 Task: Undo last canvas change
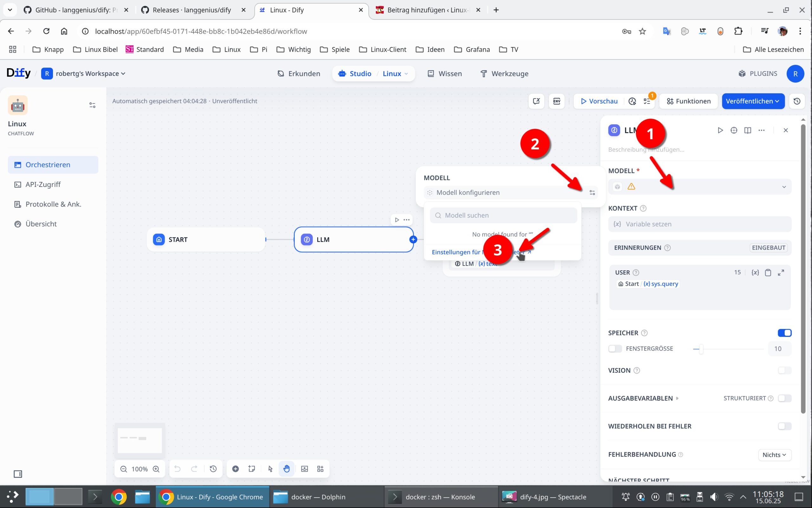coord(177,469)
